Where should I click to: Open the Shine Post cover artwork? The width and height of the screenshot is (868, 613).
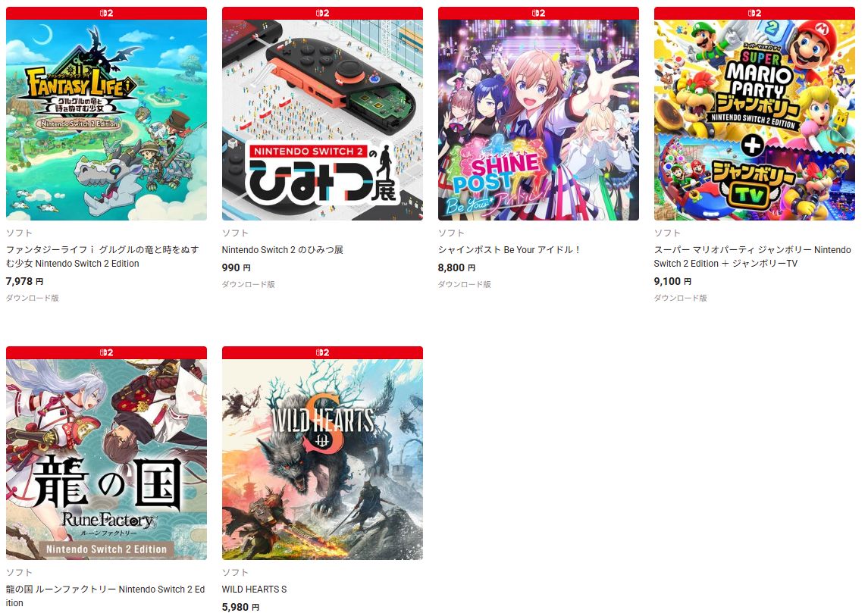[x=538, y=120]
